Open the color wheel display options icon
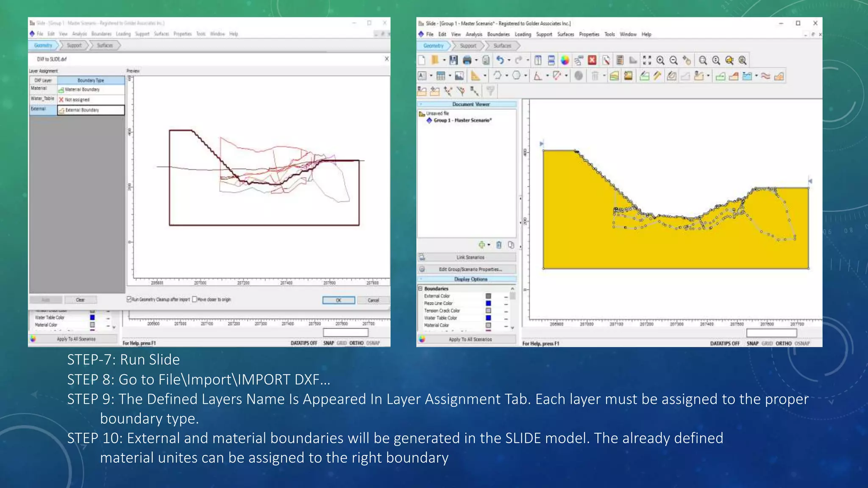The height and width of the screenshot is (488, 868). [565, 61]
